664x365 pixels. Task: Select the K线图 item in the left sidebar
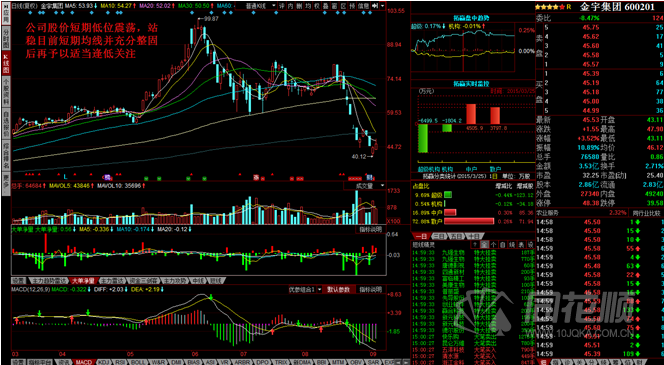click(6, 63)
